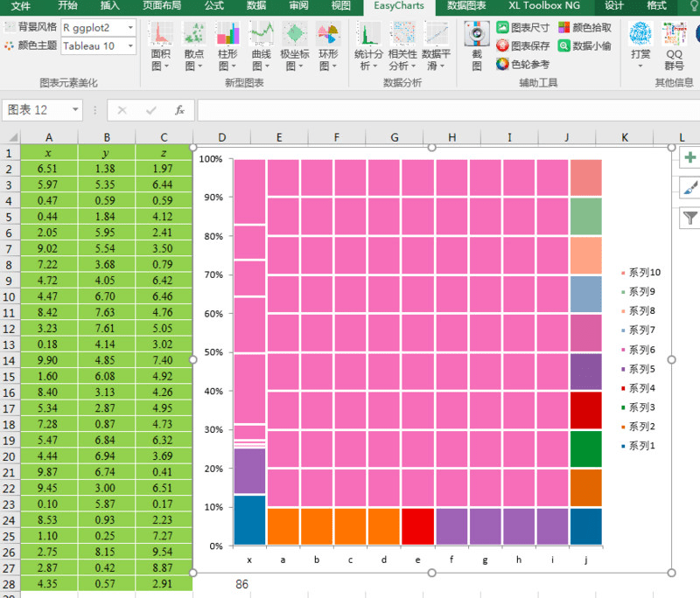
Task: Click the 图表保存 save chart icon
Action: tap(522, 45)
